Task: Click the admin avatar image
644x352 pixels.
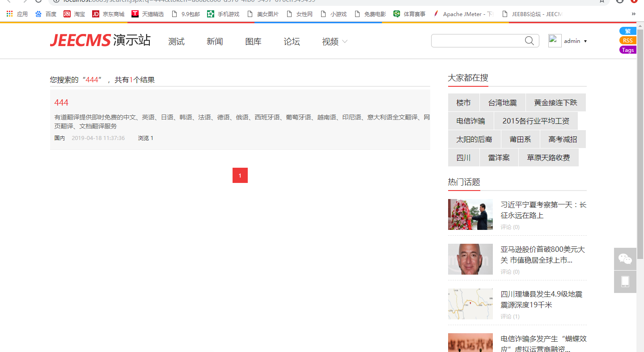Action: click(555, 41)
